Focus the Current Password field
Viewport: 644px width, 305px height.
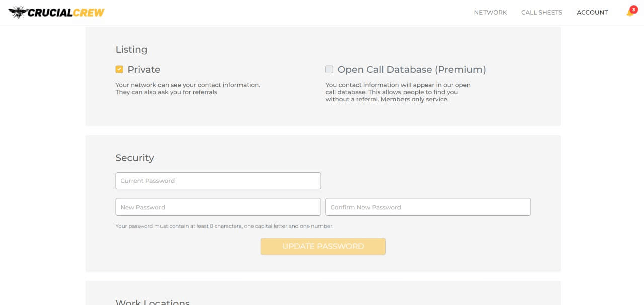pos(218,181)
